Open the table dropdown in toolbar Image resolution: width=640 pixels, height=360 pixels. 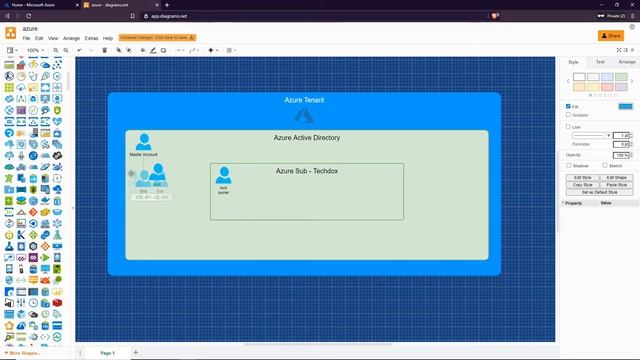[x=231, y=50]
